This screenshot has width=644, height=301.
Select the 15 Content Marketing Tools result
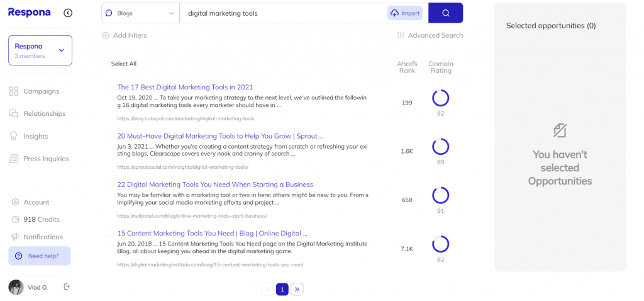click(110, 233)
